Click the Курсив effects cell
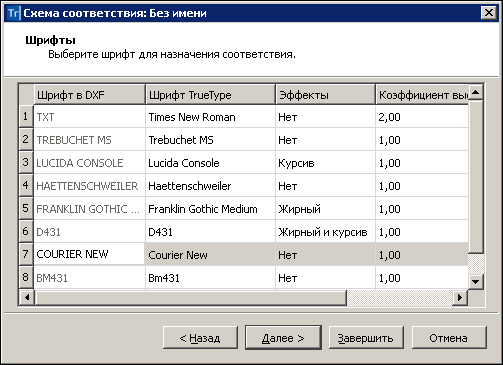This screenshot has width=503, height=365. (x=325, y=163)
